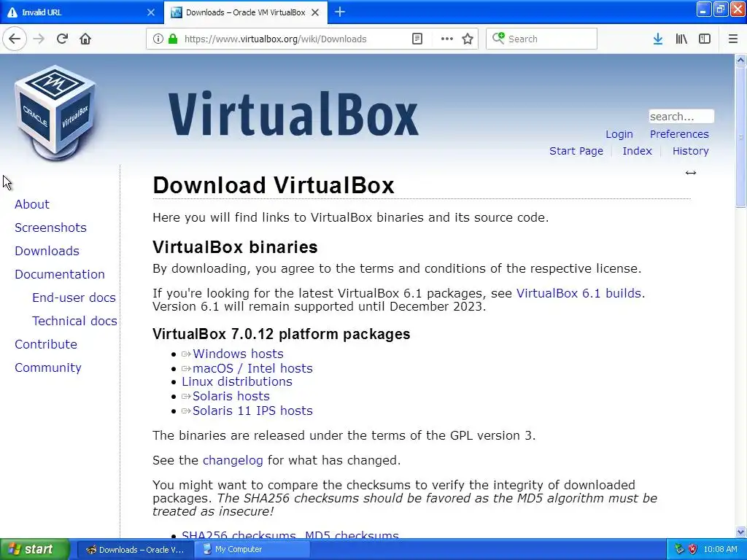
Task: Switch to My Computer taskbar button
Action: tap(252, 550)
